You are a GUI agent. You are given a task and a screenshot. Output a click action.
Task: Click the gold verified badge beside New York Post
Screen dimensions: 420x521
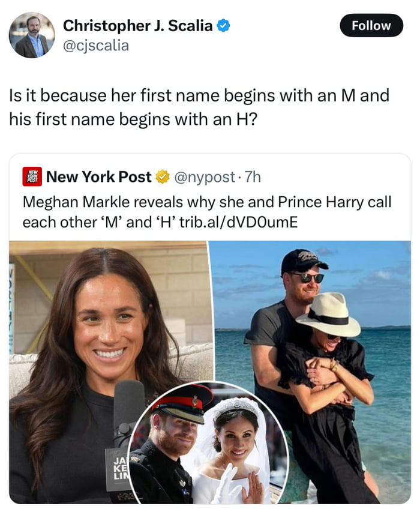(162, 177)
